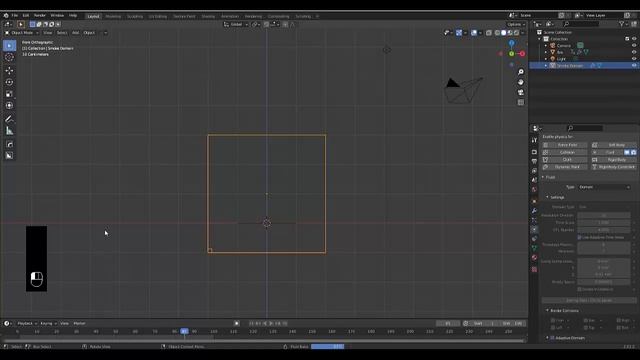Toggle X-ray view in viewport header
Screen dimensions: 640x360
(489, 33)
